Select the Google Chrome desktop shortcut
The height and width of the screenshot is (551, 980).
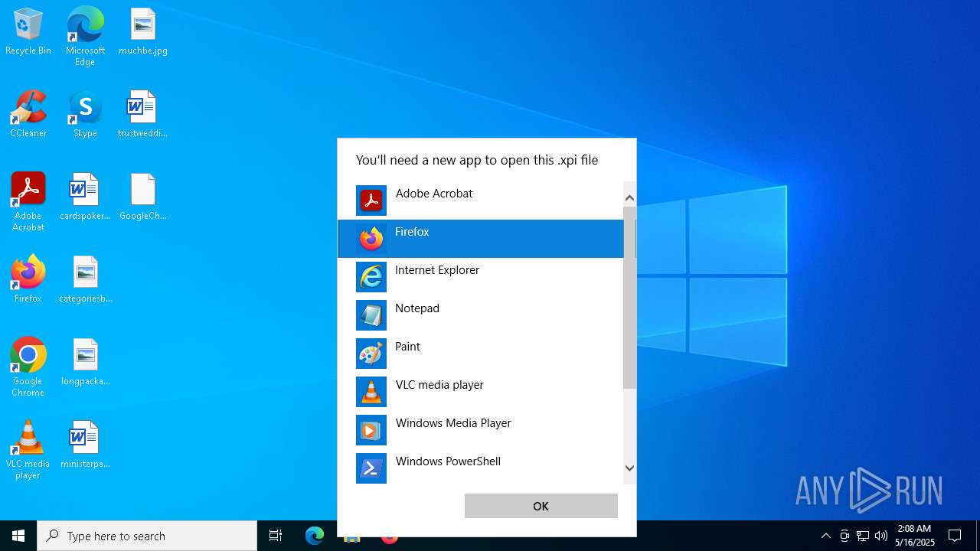(x=28, y=367)
